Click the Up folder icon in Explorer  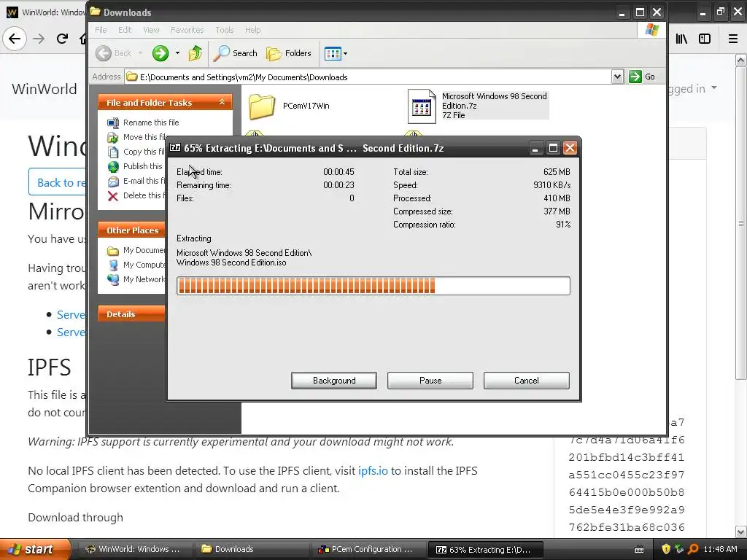click(x=195, y=53)
